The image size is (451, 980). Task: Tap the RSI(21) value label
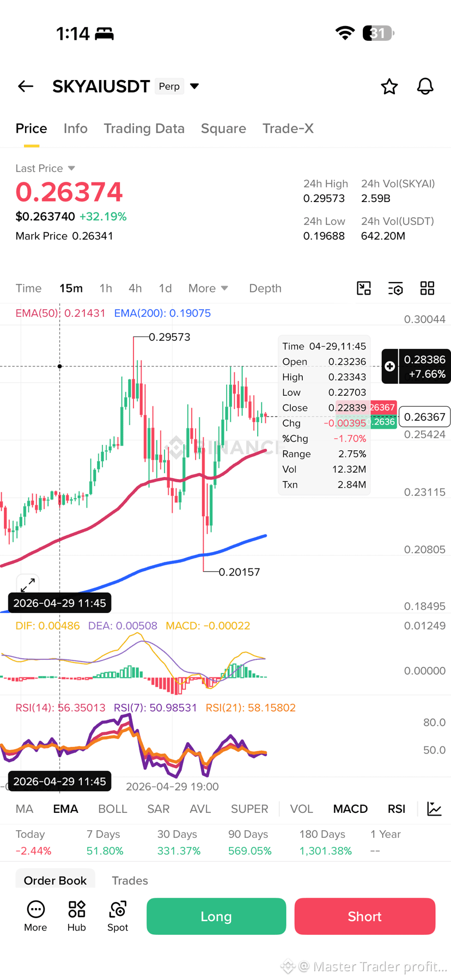(x=251, y=708)
